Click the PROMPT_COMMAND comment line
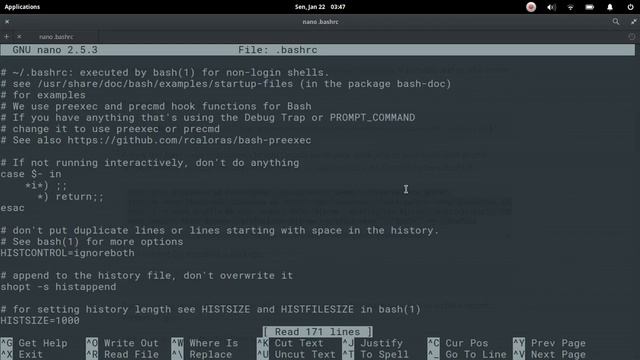The height and width of the screenshot is (360, 640). pyautogui.click(x=208, y=118)
